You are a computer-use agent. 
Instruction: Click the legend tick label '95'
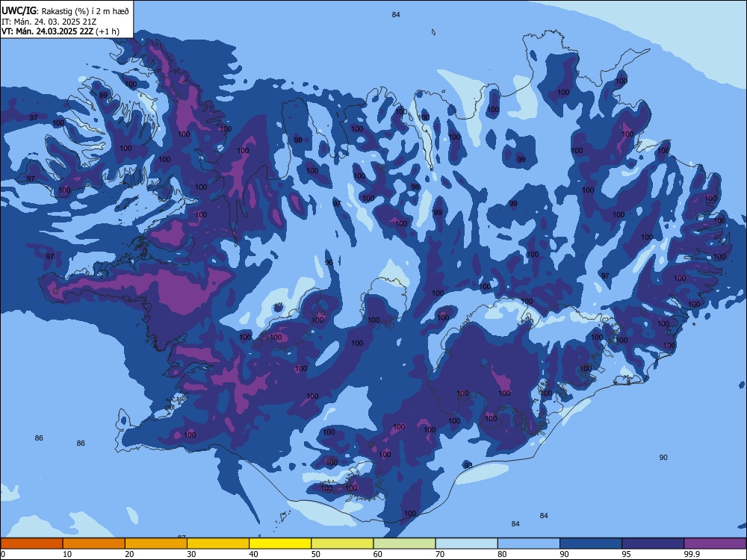click(x=627, y=554)
